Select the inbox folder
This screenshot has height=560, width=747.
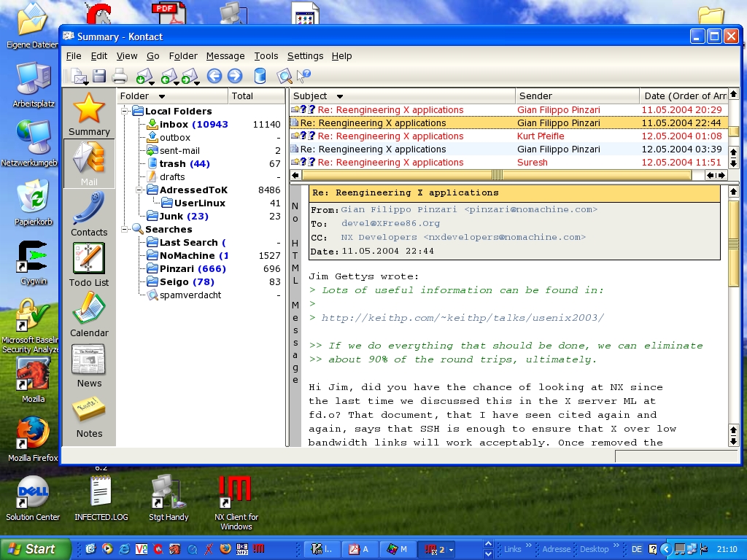(174, 125)
